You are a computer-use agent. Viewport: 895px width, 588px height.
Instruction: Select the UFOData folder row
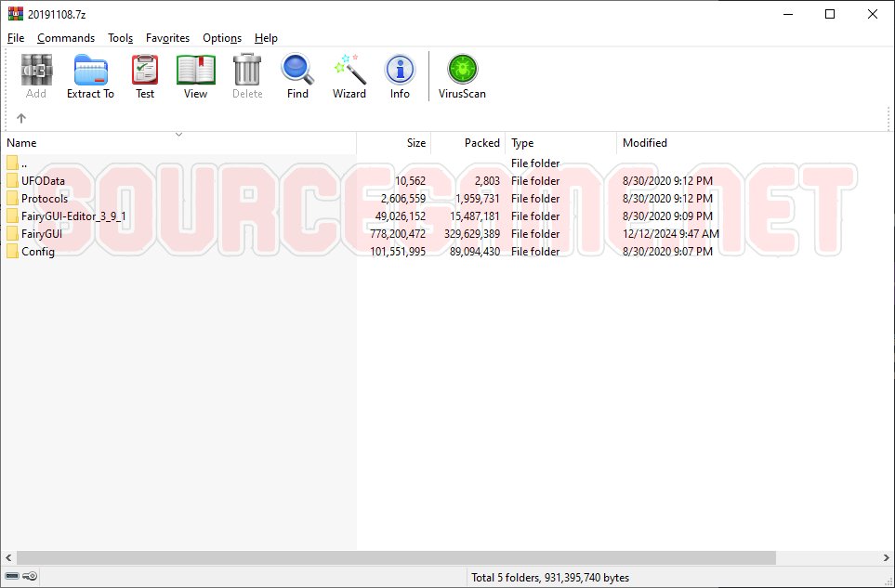(43, 181)
